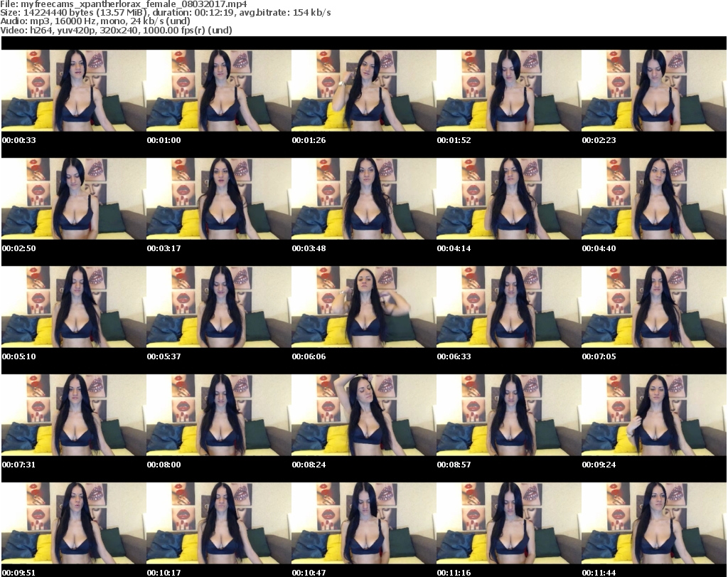Select the thumbnail frame at 00:07:31
728x577 pixels.
click(x=74, y=415)
